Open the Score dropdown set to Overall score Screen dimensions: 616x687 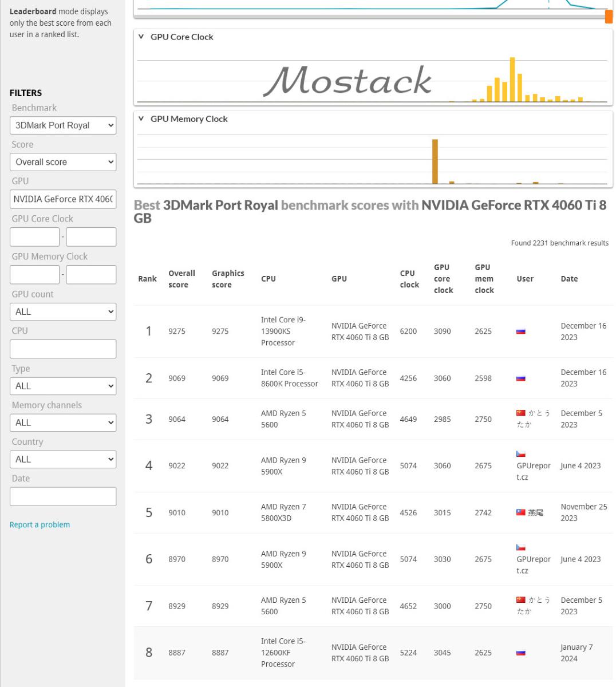pos(63,162)
